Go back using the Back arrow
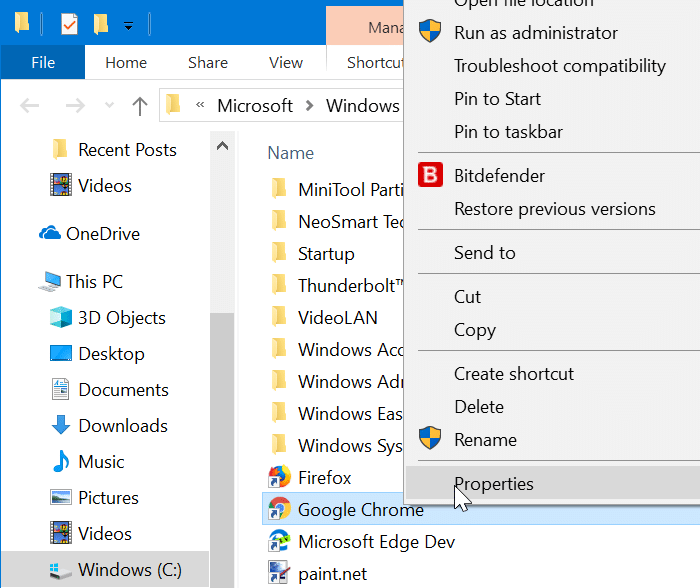This screenshot has width=700, height=588. (x=29, y=106)
